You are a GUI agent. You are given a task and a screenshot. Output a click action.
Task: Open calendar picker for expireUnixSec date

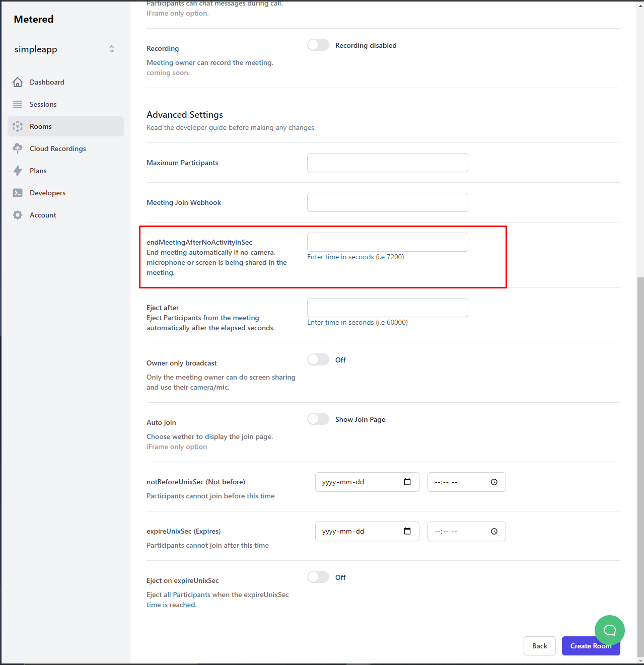point(407,531)
